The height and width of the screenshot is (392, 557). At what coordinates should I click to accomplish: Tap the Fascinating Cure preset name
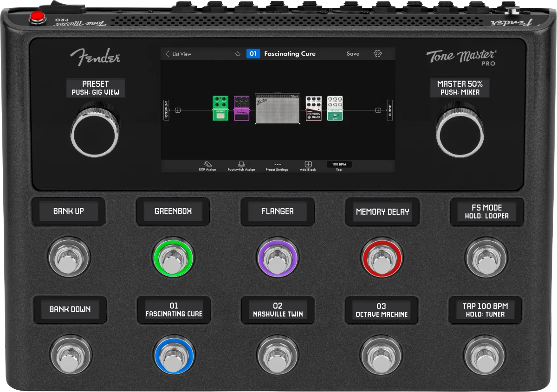click(290, 54)
